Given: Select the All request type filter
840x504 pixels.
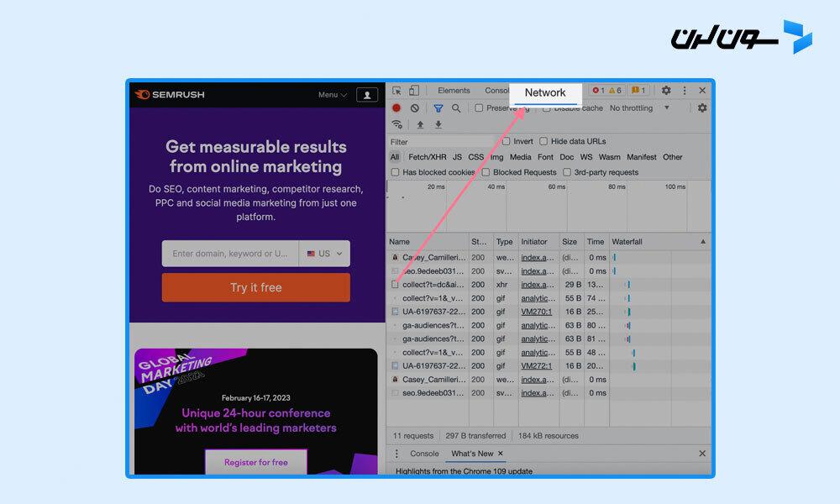Looking at the screenshot, I should click(395, 157).
